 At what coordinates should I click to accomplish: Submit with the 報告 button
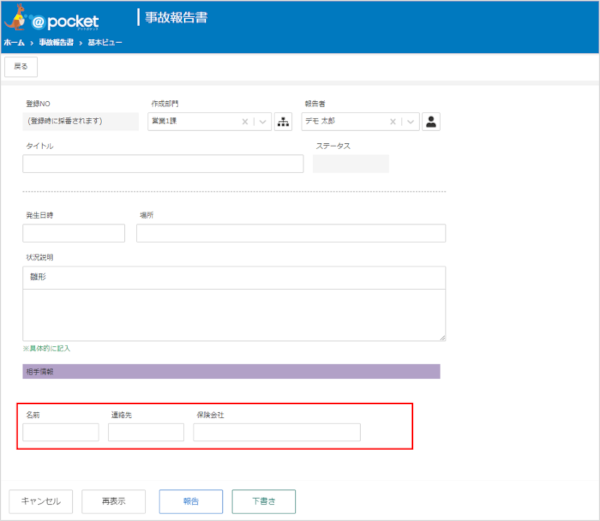point(191,501)
